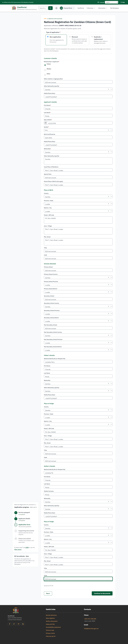Open the info@eservices.gov.zm email link
Viewport: 128px width, 644px height.
91,628
